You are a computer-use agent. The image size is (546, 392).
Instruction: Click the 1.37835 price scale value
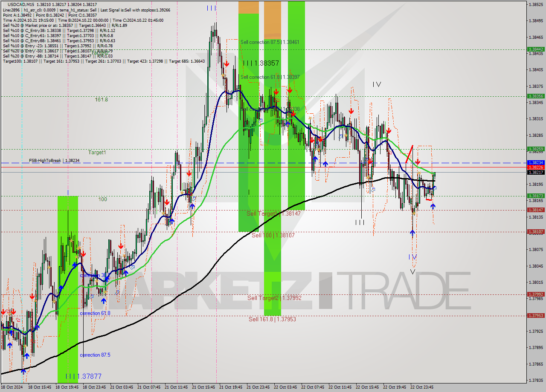point(536,380)
